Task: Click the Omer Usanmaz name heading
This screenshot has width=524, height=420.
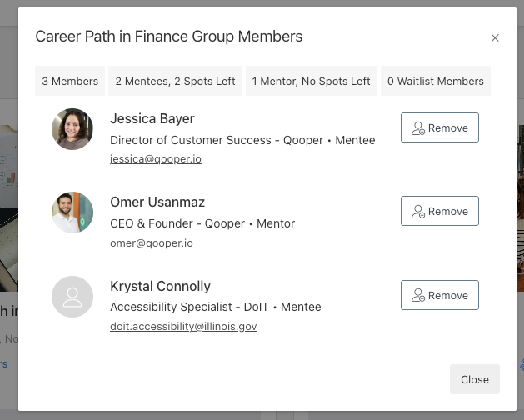Action: point(157,202)
